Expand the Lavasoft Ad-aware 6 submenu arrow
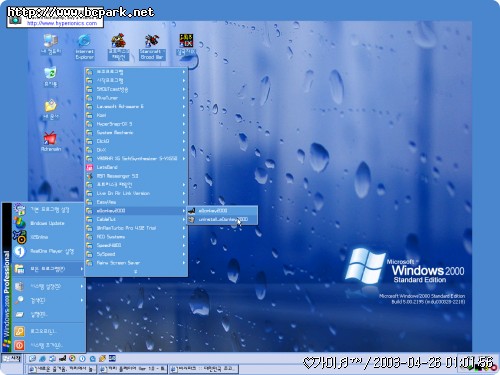This screenshot has width=500, height=375. [184, 107]
